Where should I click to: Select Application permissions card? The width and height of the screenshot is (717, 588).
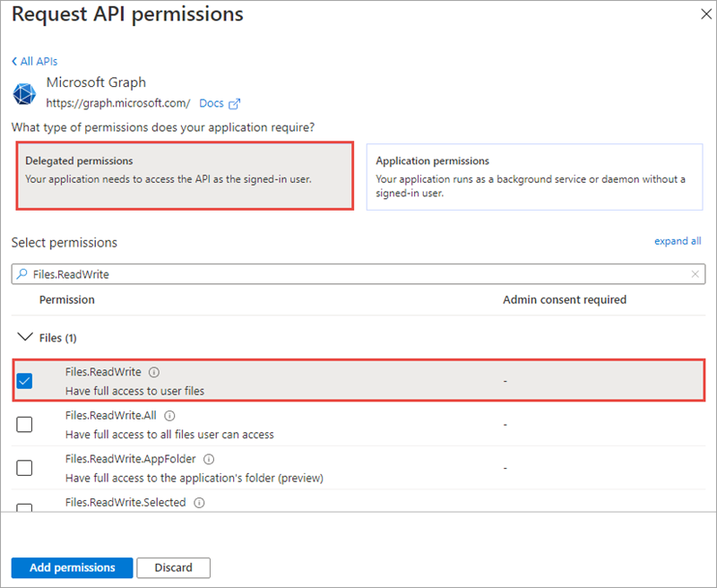click(534, 177)
